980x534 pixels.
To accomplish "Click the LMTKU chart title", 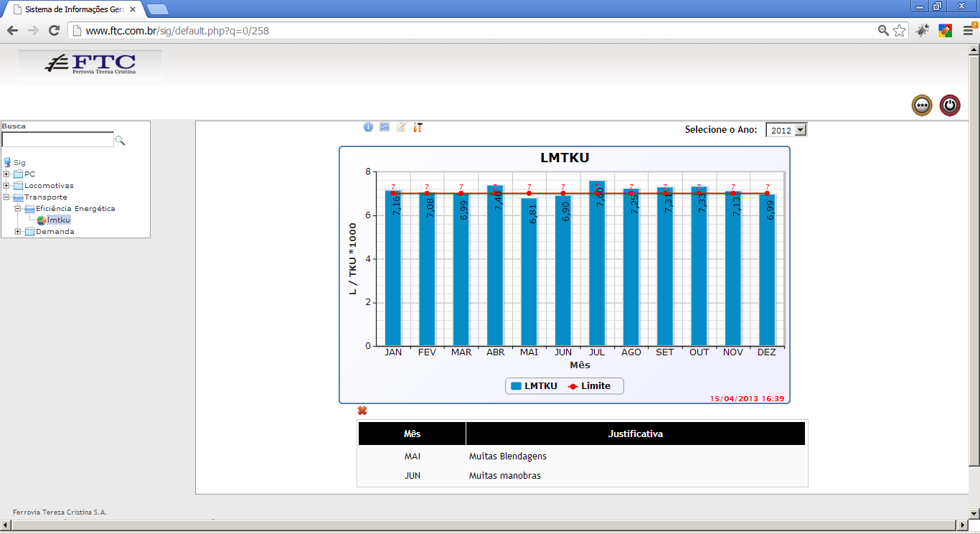I will [x=565, y=158].
